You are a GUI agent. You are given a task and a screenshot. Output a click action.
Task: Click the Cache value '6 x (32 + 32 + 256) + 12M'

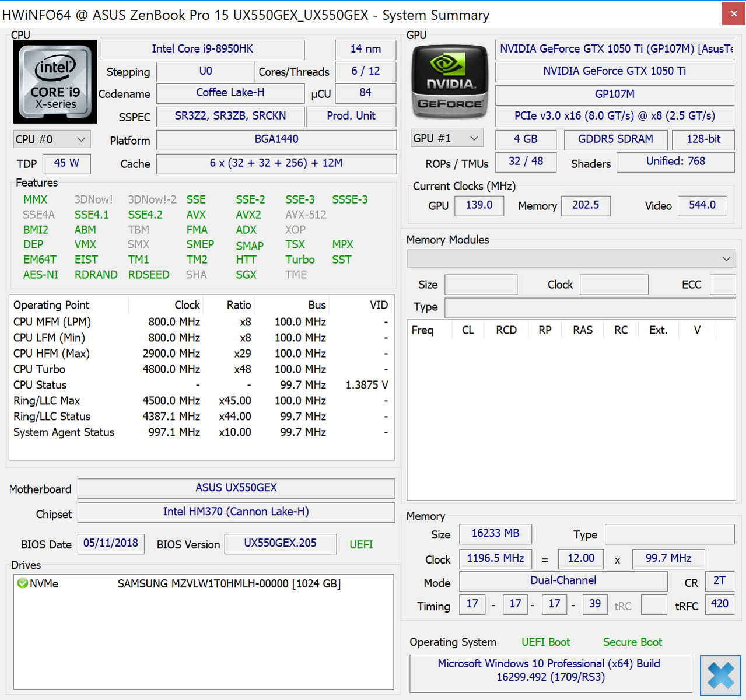[276, 163]
